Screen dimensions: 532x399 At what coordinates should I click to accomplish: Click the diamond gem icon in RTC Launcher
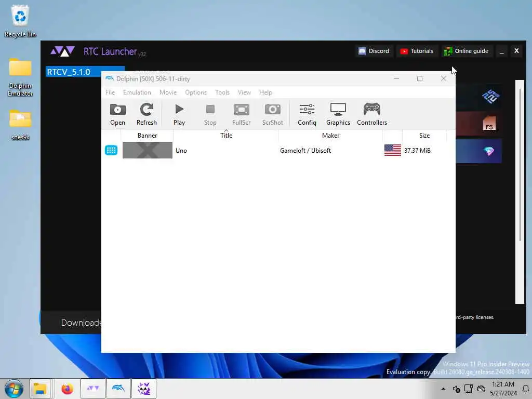[489, 151]
